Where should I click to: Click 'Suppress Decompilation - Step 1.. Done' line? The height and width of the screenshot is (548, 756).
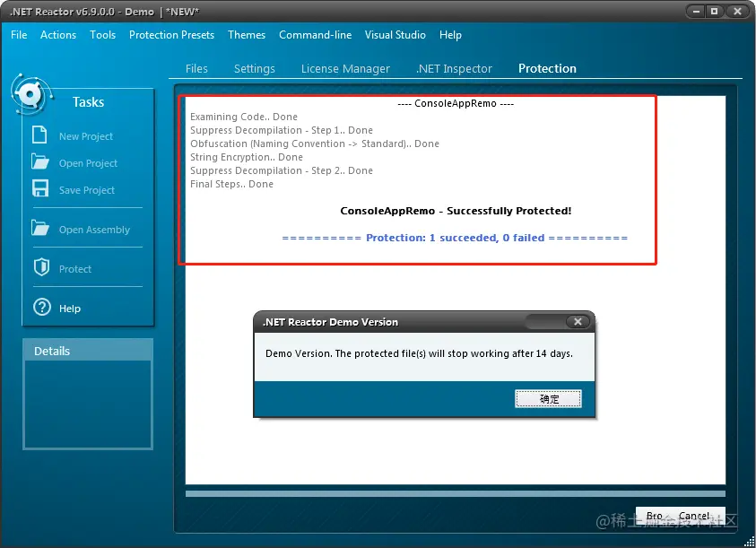point(281,130)
